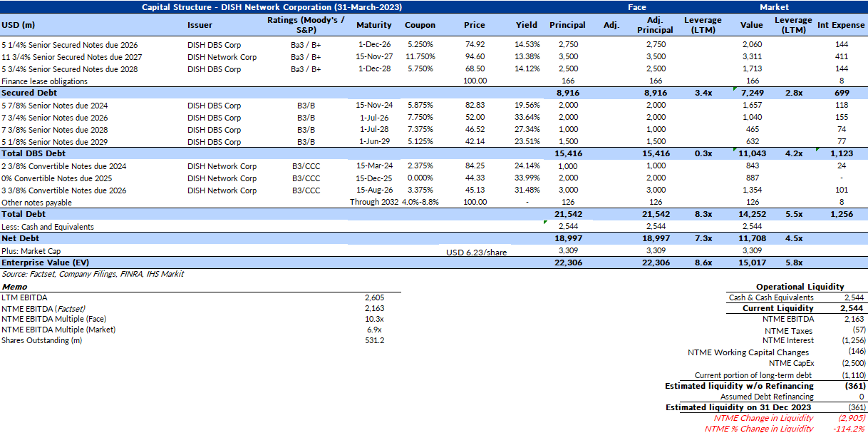Image resolution: width=868 pixels, height=433 pixels.
Task: Select the 'Maturity' column header
Action: click(x=374, y=24)
